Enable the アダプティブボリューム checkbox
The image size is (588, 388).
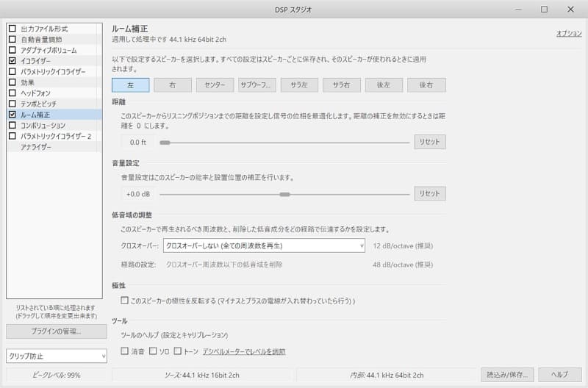point(12,50)
